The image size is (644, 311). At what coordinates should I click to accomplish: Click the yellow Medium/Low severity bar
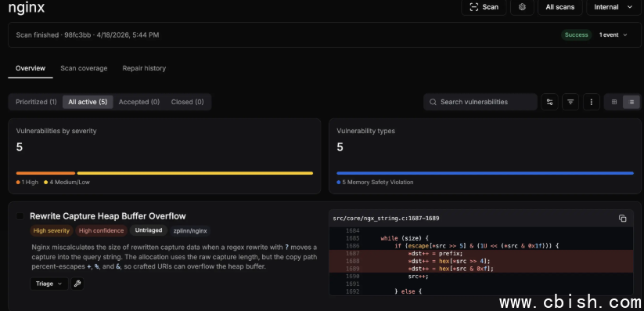(x=195, y=173)
